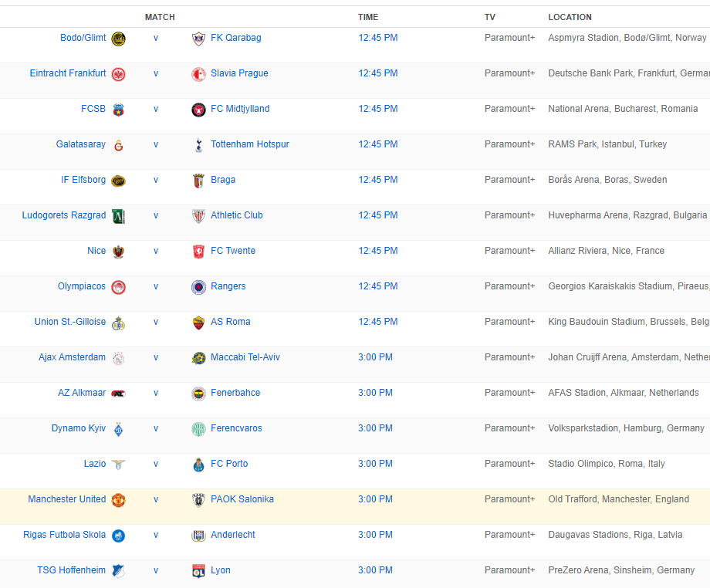This screenshot has height=588, width=710.
Task: Go to the TSG Hoffenheim team page
Action: [x=72, y=570]
